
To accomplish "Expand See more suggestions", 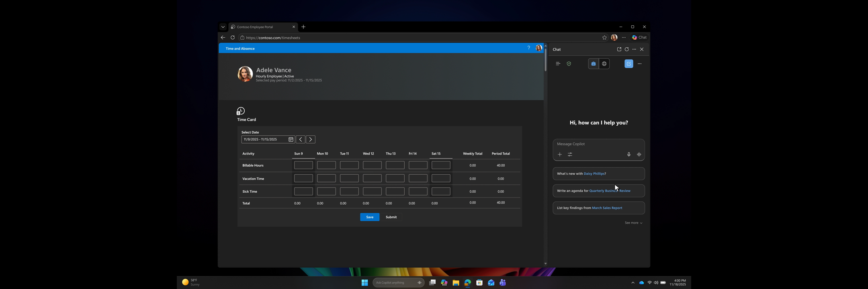I will point(633,223).
